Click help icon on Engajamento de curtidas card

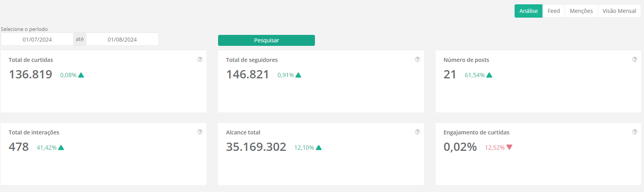(x=635, y=132)
